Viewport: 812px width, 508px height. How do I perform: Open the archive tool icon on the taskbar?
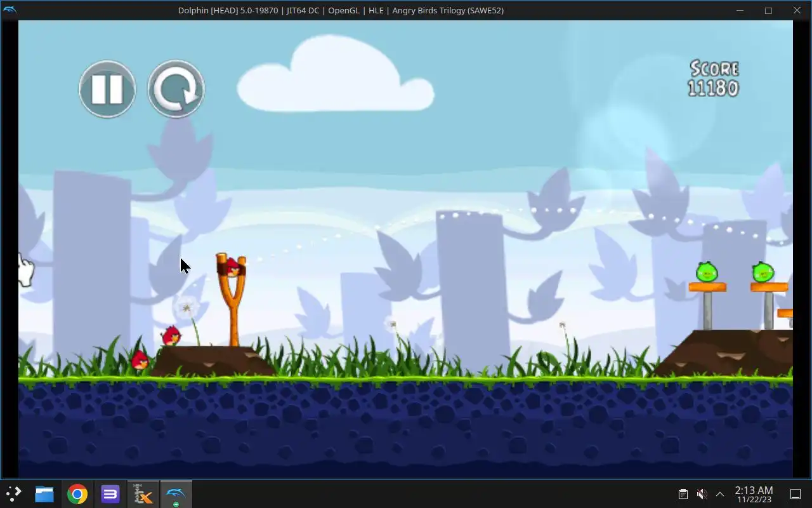pyautogui.click(x=143, y=494)
